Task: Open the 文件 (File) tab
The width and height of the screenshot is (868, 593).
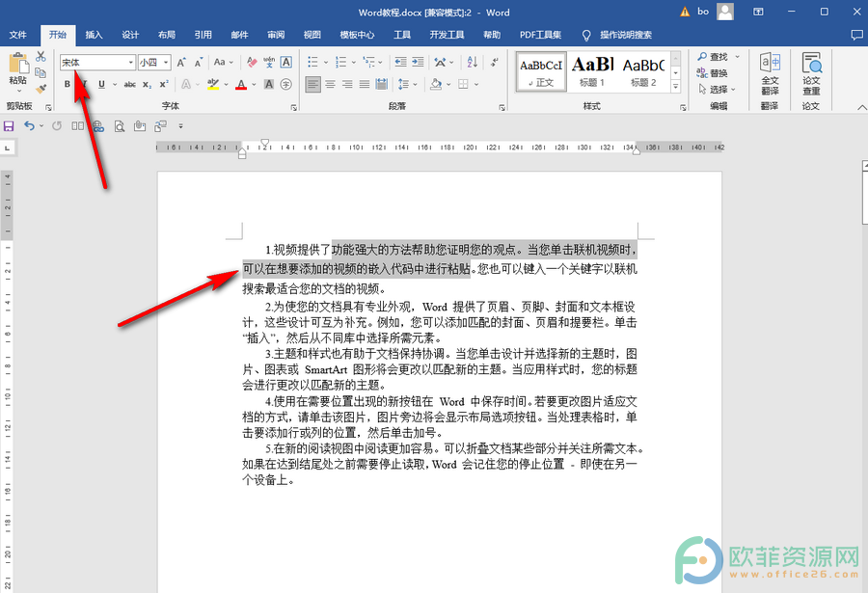Action: click(17, 35)
